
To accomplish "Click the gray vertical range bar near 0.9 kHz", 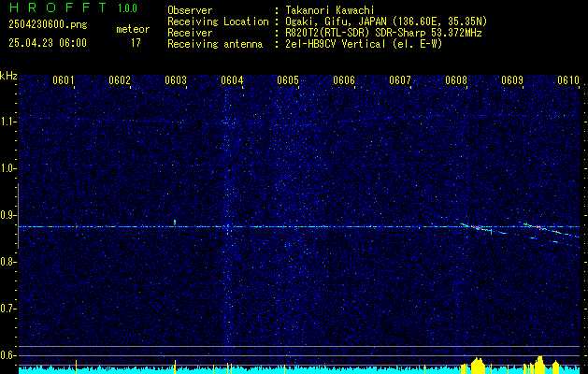I will [18, 216].
